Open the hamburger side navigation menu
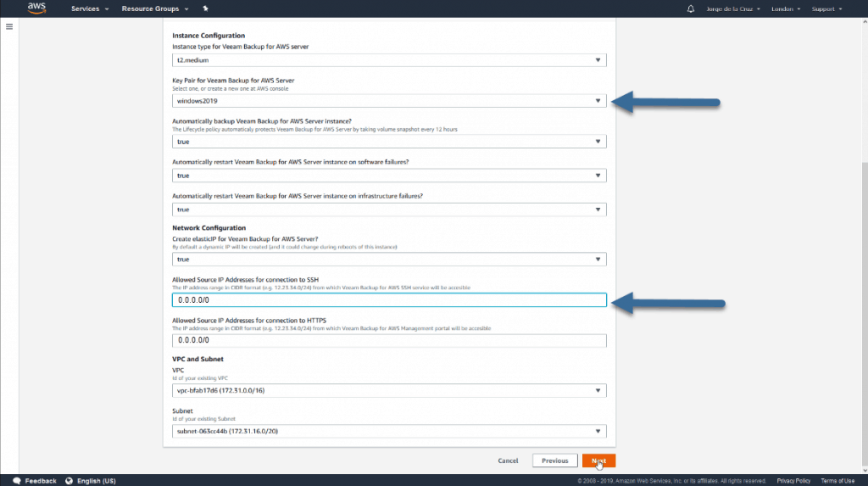Screen dimensions: 868x486 [9, 26]
